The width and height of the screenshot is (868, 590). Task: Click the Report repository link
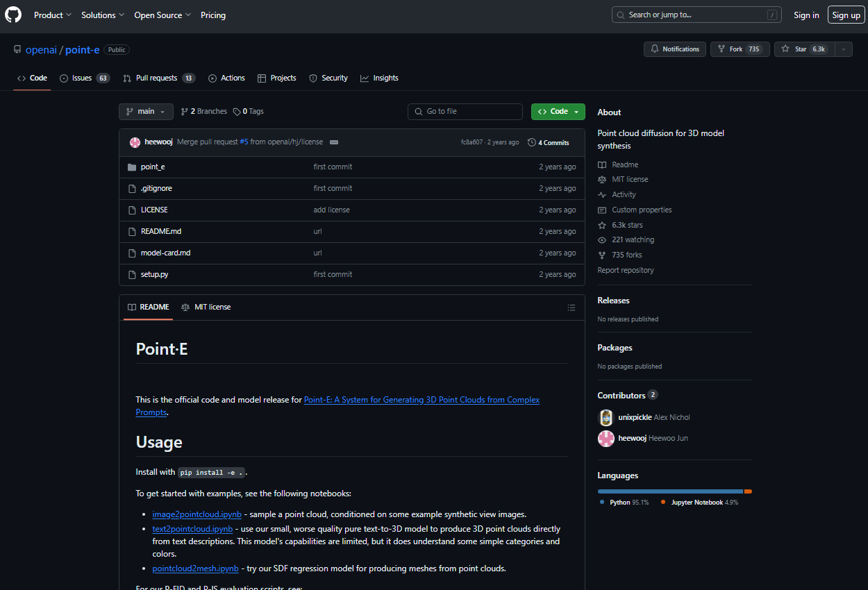pyautogui.click(x=626, y=270)
